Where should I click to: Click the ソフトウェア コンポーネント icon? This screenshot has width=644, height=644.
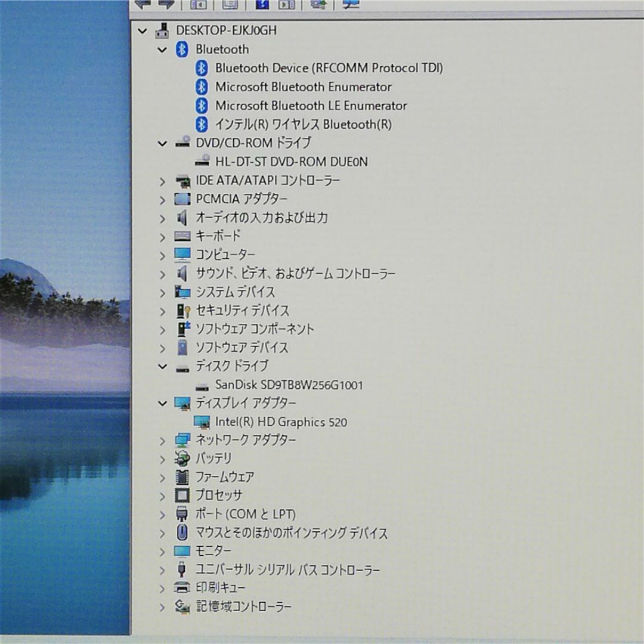click(x=183, y=329)
